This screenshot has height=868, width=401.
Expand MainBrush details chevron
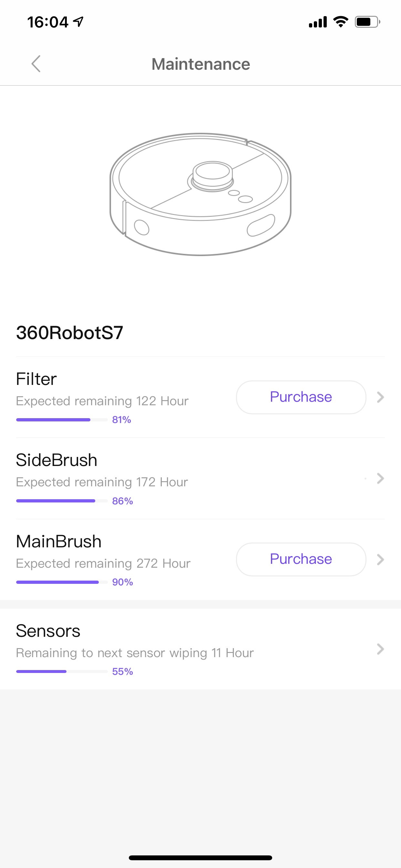click(x=380, y=559)
